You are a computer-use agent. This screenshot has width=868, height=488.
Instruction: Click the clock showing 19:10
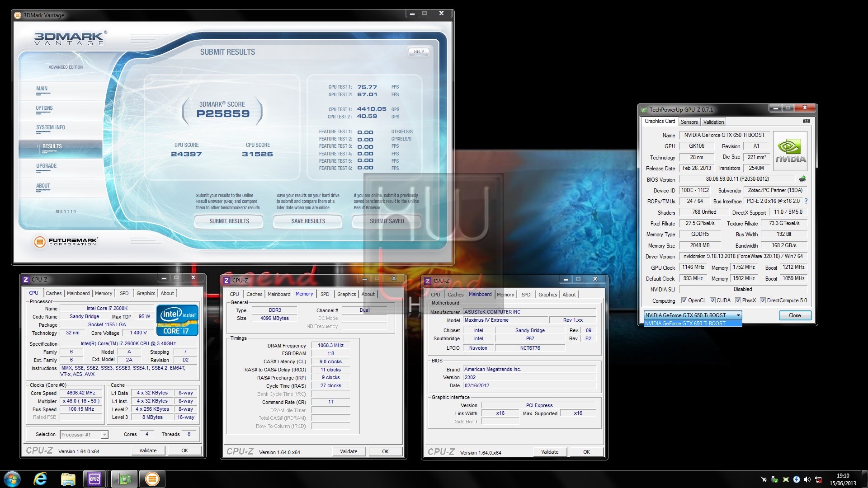pos(843,475)
